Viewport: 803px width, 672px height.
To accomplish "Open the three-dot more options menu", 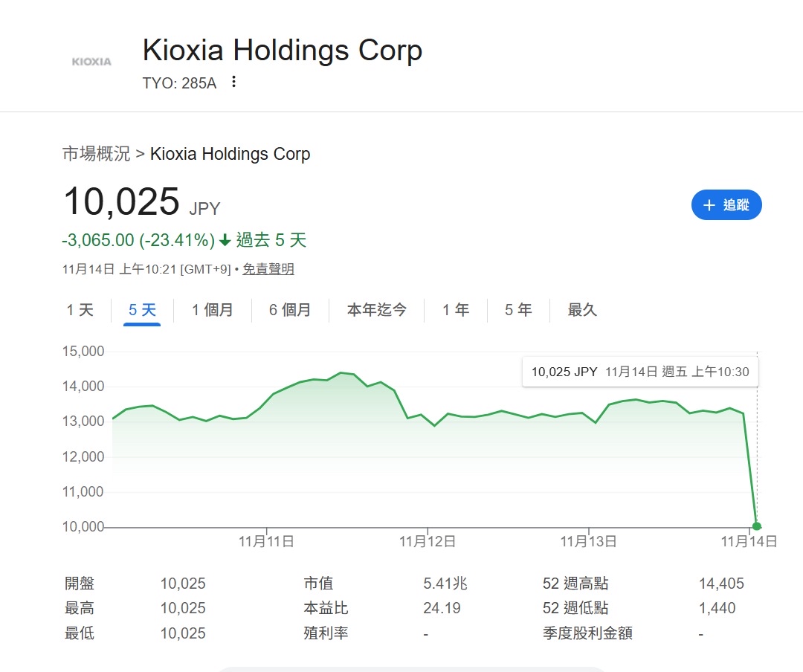I will click(x=233, y=82).
